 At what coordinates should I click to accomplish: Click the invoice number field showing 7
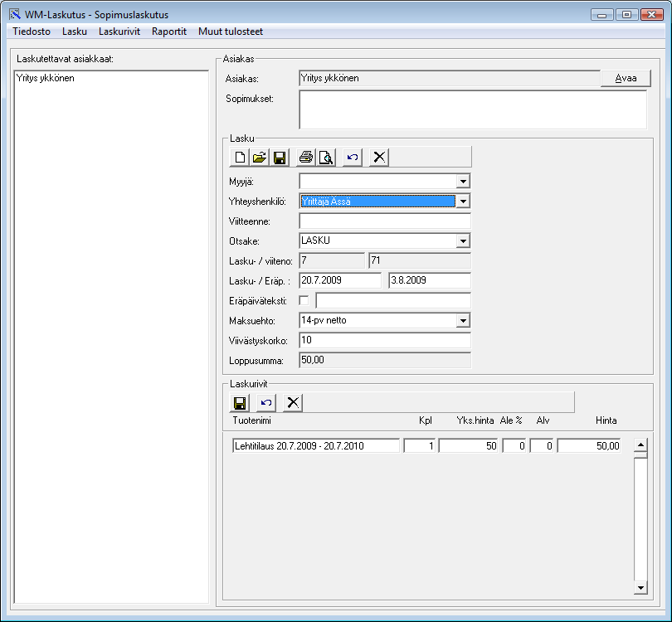point(332,260)
